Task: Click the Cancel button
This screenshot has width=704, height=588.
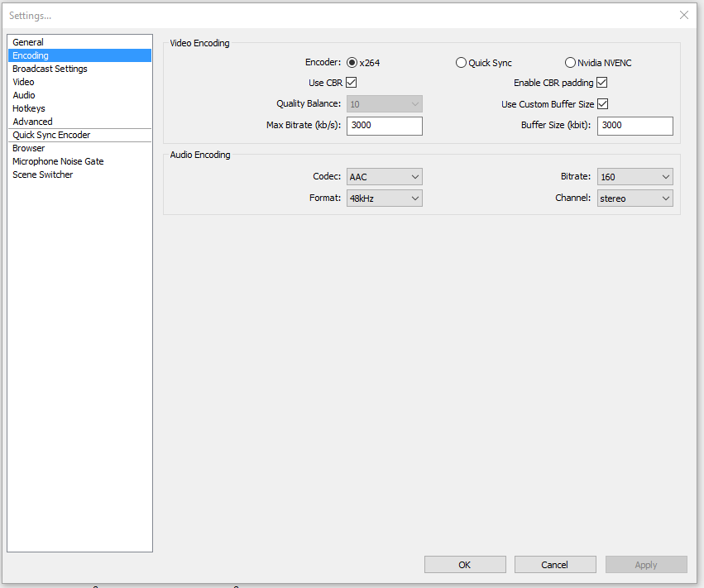Action: pyautogui.click(x=555, y=565)
